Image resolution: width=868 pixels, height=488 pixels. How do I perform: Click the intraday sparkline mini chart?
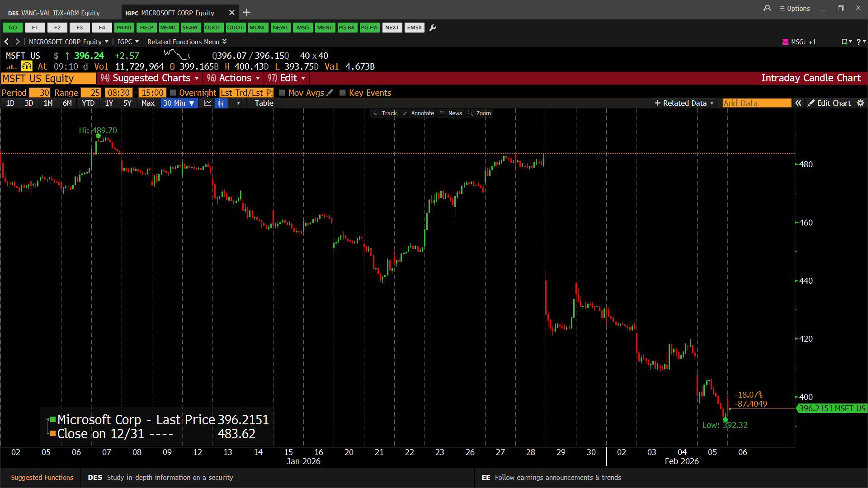177,55
